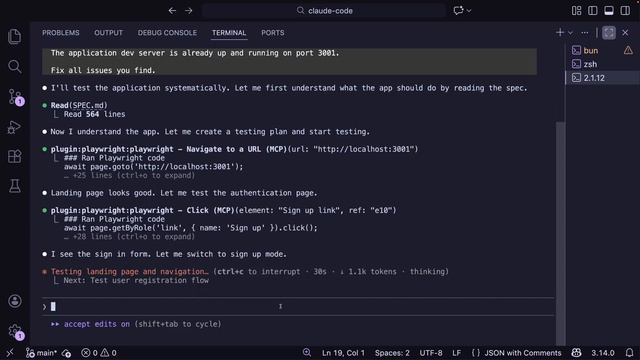Open the Manage gear settings
Screen dimensions: 640x360
[x=16, y=331]
